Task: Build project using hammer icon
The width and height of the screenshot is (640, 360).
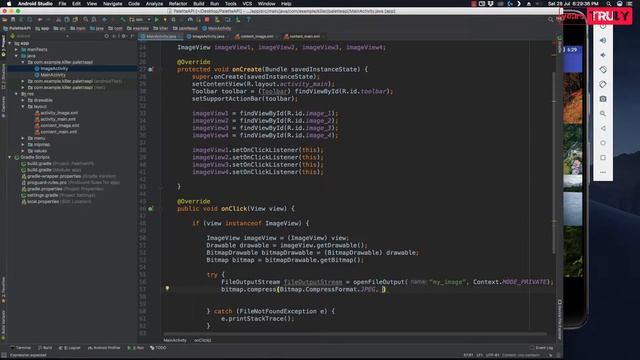Action: pyautogui.click(x=123, y=20)
